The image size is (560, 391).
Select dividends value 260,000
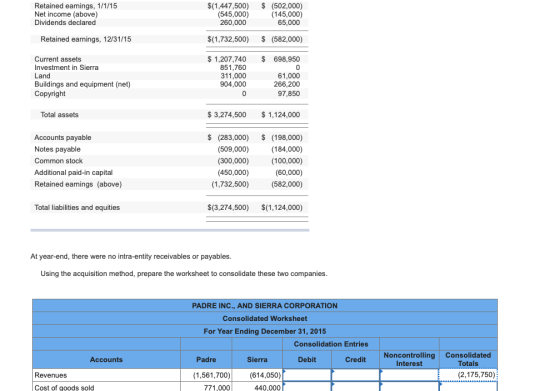pyautogui.click(x=233, y=22)
